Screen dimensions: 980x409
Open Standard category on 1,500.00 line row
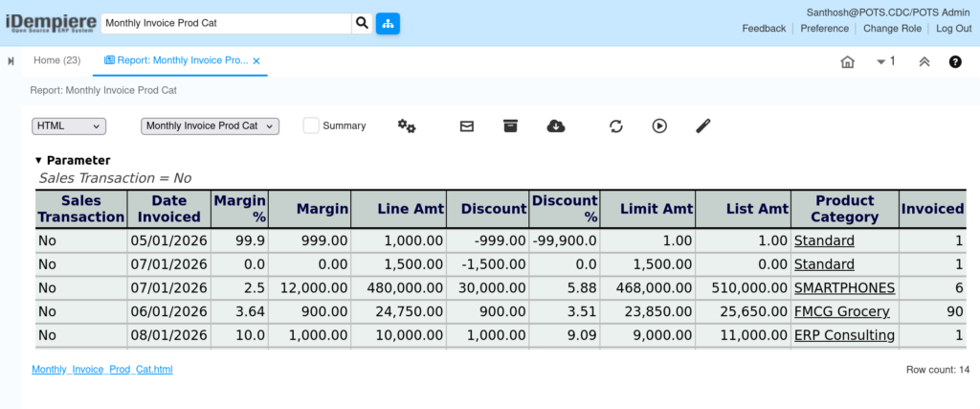pyautogui.click(x=824, y=264)
